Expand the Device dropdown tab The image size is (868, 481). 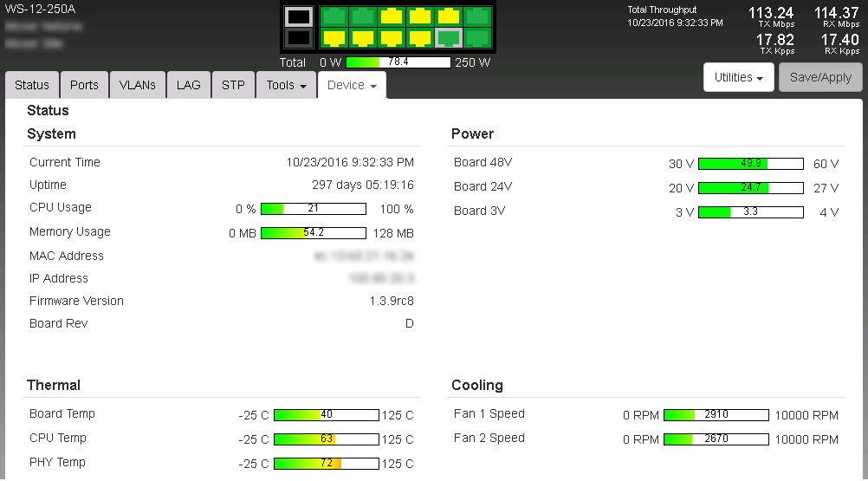(351, 86)
